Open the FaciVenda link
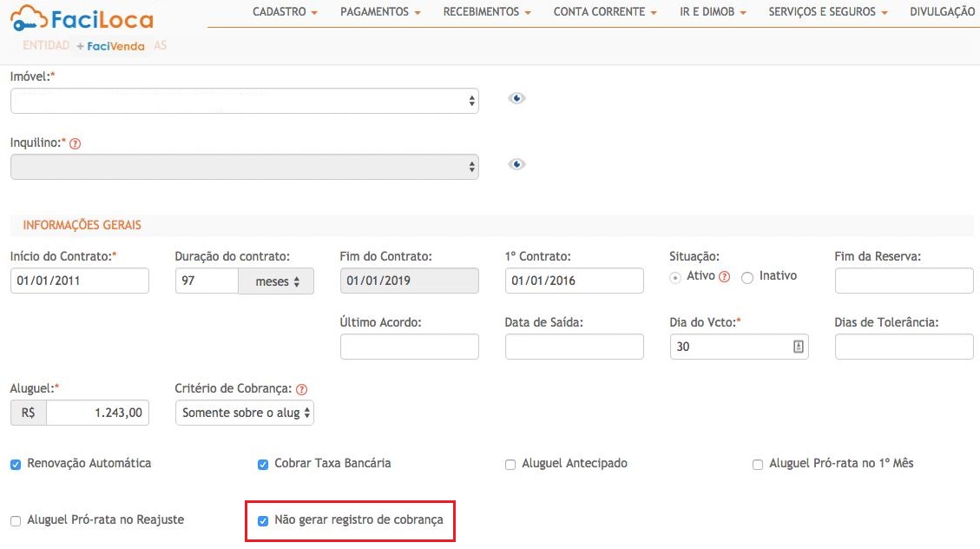The height and width of the screenshot is (549, 980). 115,46
